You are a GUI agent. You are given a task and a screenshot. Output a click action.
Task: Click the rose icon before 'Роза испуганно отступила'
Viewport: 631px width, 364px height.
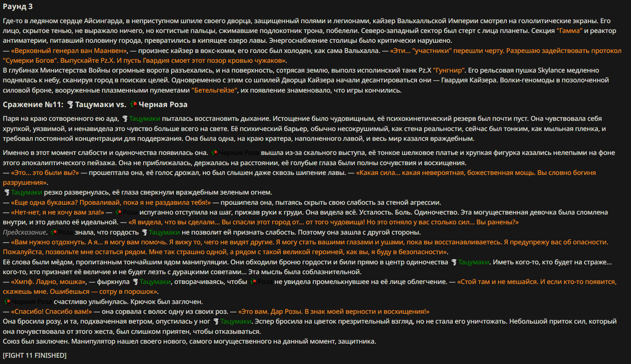click(x=118, y=212)
